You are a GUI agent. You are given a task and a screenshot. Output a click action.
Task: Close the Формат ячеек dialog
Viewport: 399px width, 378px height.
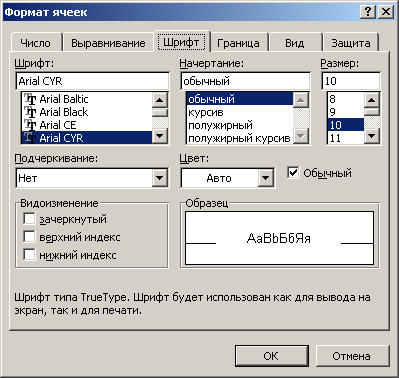(x=386, y=12)
